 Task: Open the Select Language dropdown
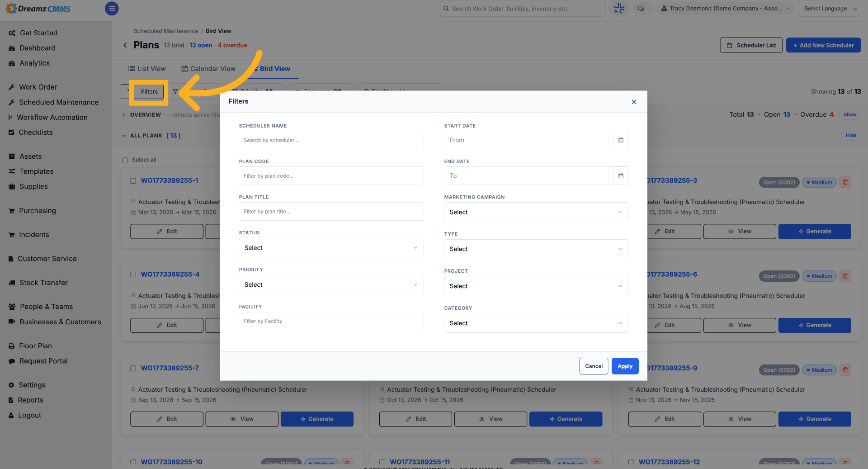[x=828, y=9]
